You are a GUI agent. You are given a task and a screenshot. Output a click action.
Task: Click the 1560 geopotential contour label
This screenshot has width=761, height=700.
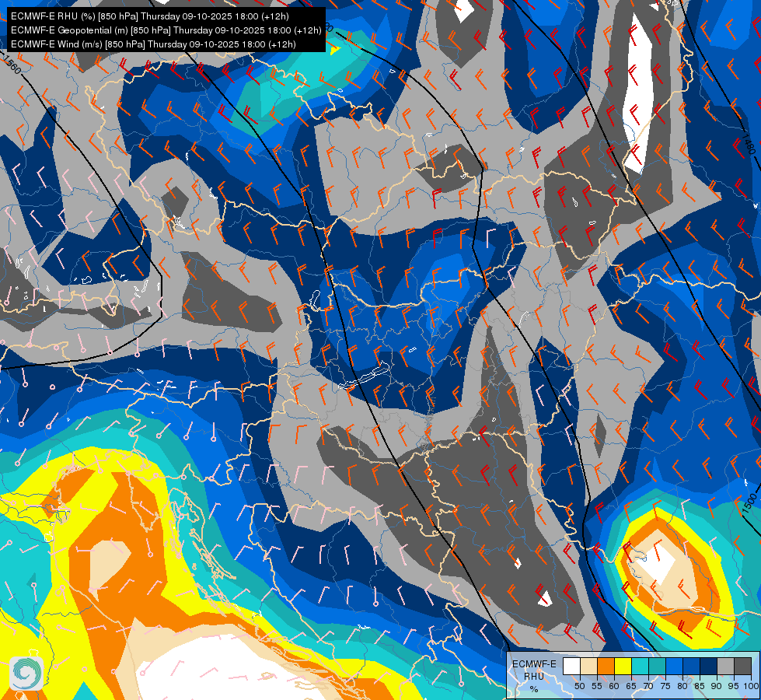pyautogui.click(x=12, y=65)
